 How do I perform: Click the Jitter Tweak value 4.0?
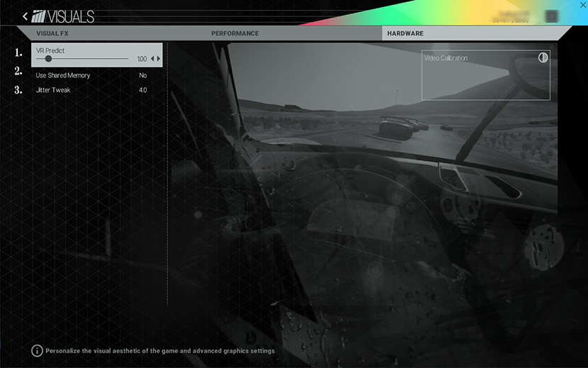tap(142, 90)
